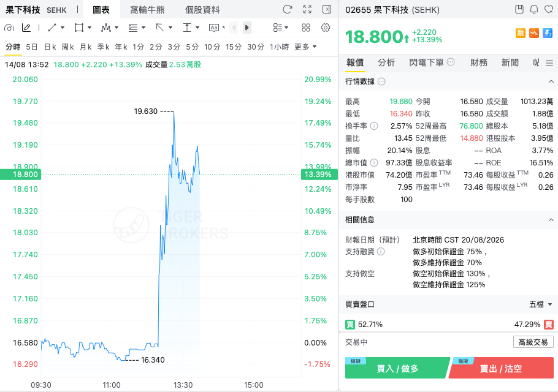The height and width of the screenshot is (392, 558).
Task: Expand chart to fullscreen
Action: click(x=307, y=9)
